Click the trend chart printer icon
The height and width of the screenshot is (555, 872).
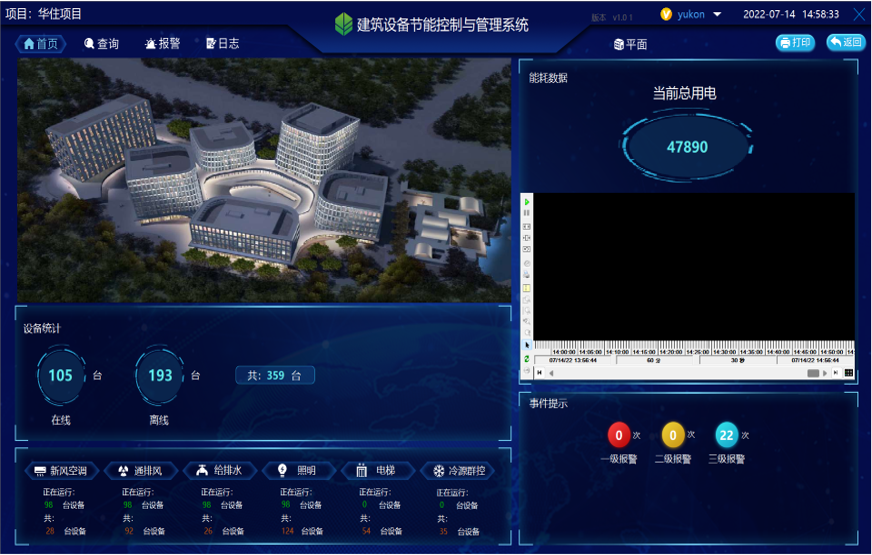point(527,275)
